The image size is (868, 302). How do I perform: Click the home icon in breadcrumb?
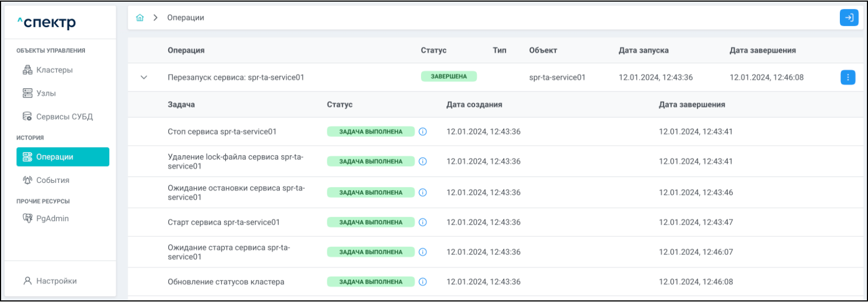coord(140,18)
